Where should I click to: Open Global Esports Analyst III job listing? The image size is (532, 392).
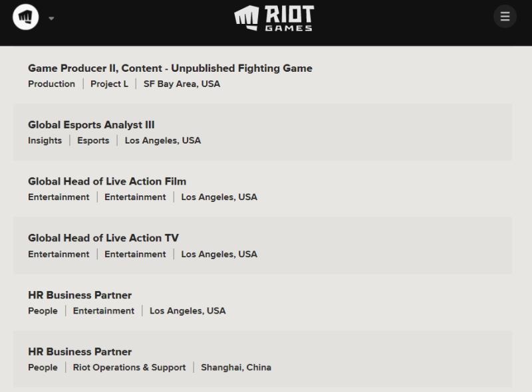click(91, 125)
